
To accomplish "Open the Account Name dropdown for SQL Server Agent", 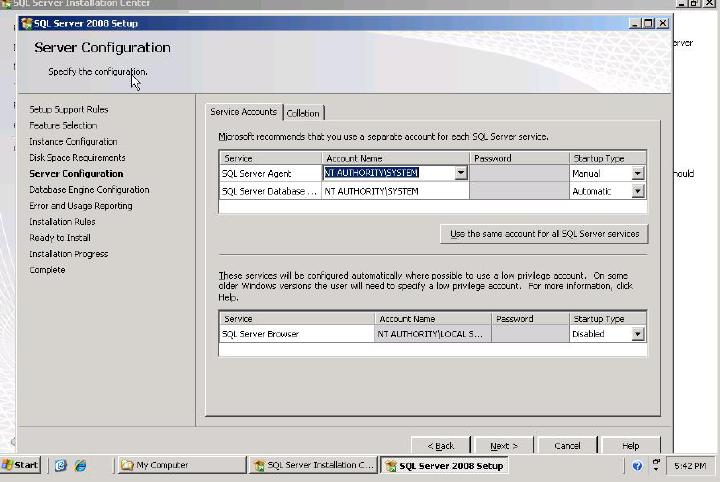I will (x=461, y=173).
